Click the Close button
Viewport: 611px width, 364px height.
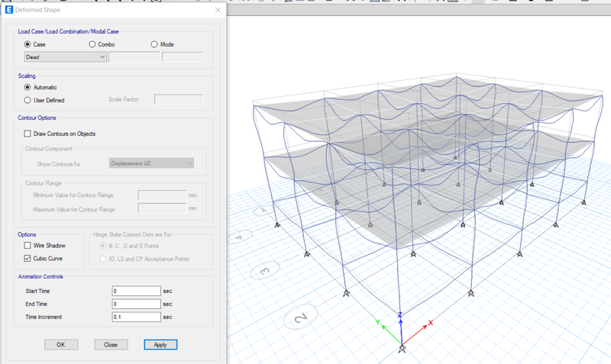tap(111, 344)
